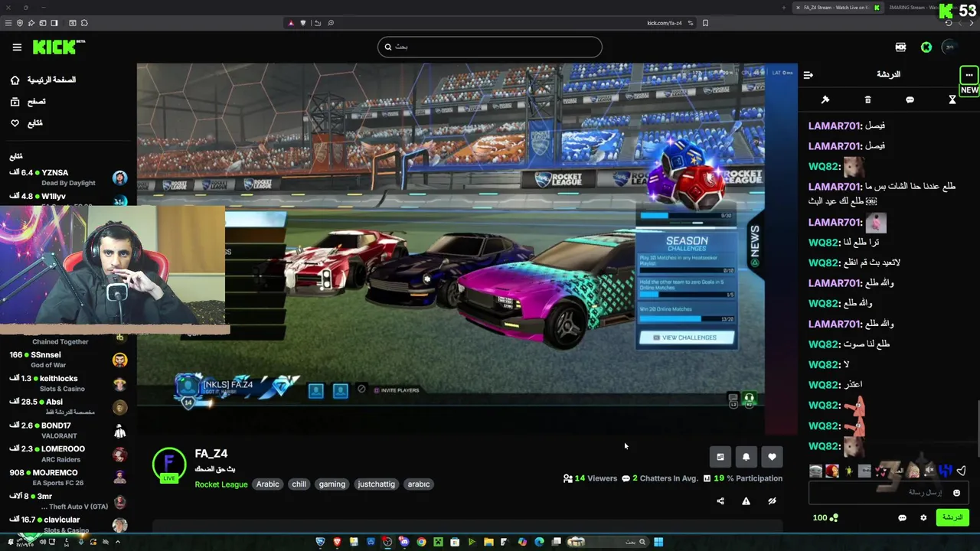The height and width of the screenshot is (551, 980).
Task: Open keithlocks channel in the sidebar
Action: click(x=68, y=383)
